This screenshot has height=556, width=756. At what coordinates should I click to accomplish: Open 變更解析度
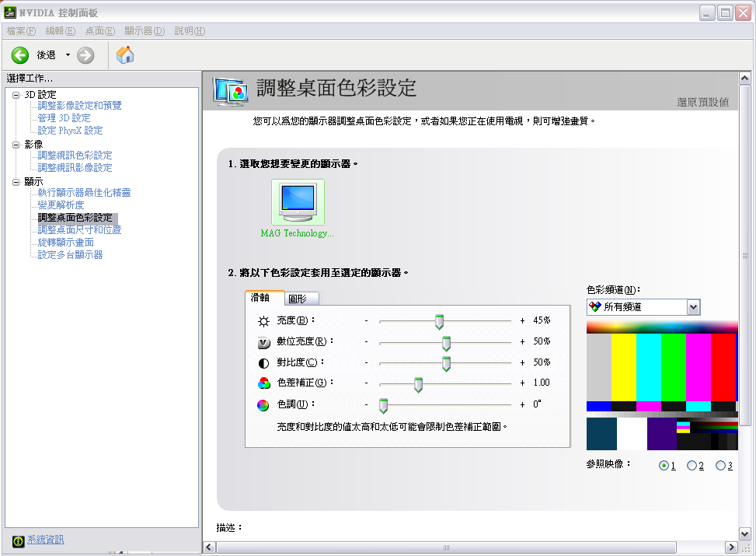(x=61, y=205)
